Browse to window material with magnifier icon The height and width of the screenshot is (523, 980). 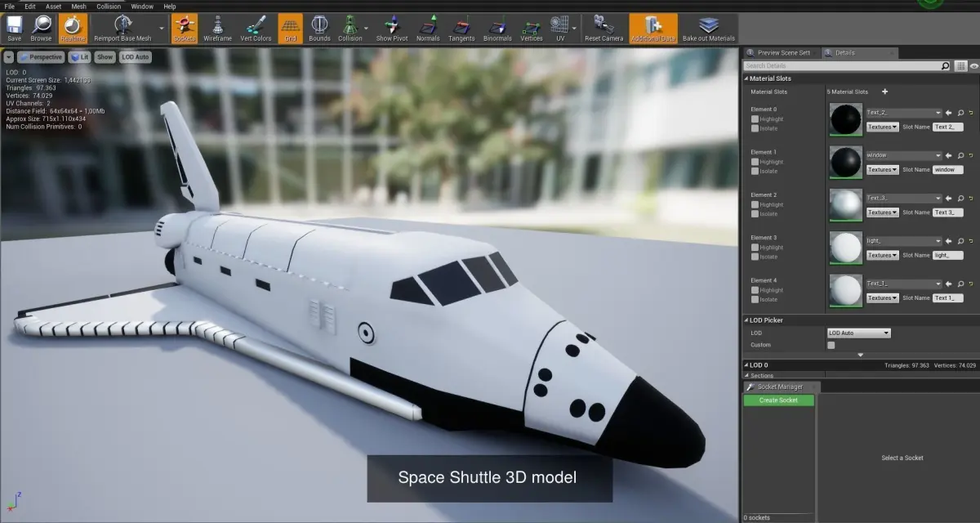pos(960,155)
